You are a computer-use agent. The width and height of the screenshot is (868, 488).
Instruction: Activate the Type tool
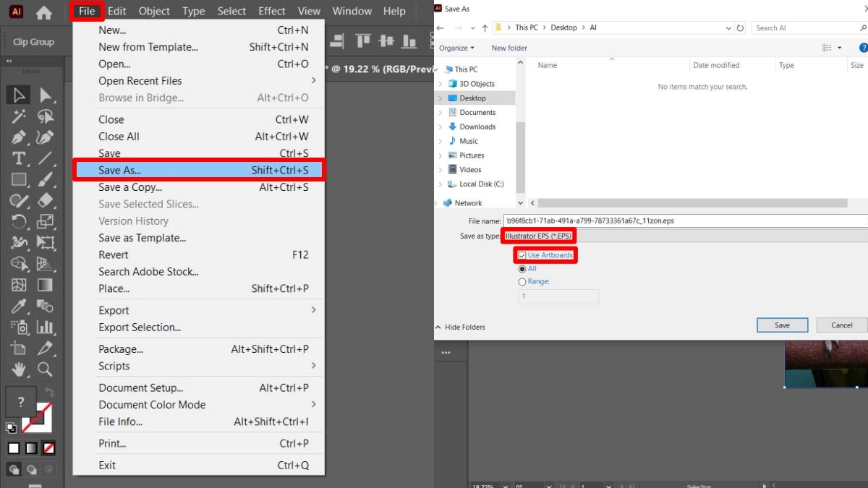[x=19, y=158]
